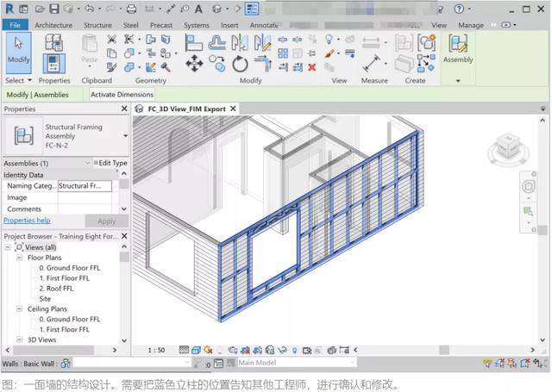The width and height of the screenshot is (552, 392).
Task: Click the ribbon Properties icon
Action: (x=54, y=62)
